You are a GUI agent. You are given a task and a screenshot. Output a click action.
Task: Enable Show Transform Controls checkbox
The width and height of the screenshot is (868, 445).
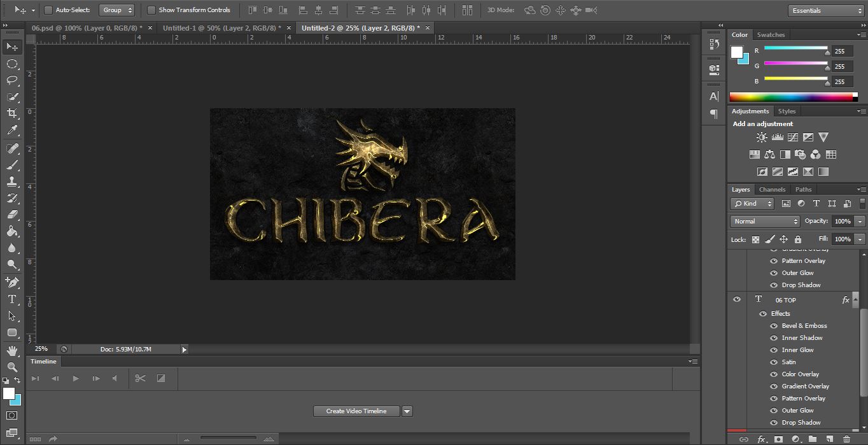[x=151, y=10]
